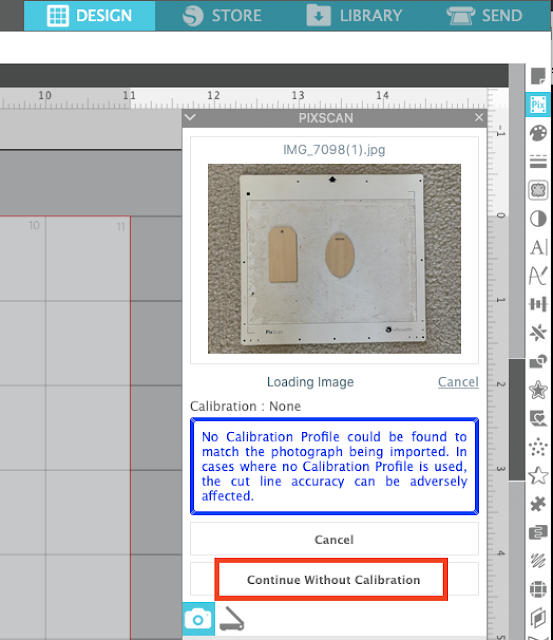Switch to the DESIGN tab

[x=89, y=16]
